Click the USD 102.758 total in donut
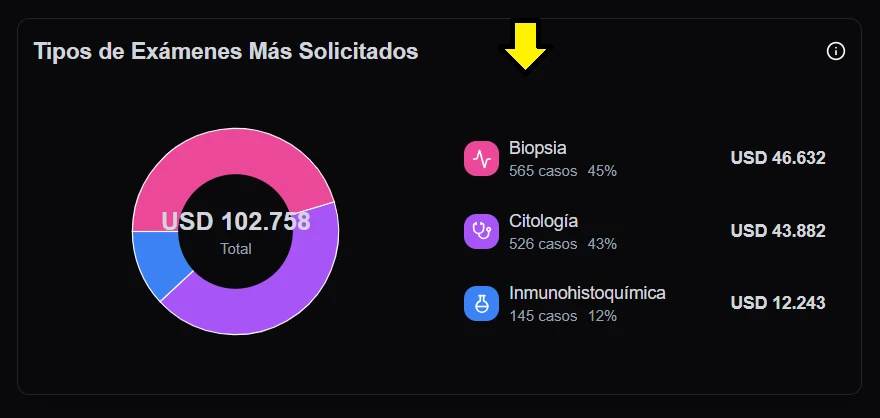 [x=236, y=221]
